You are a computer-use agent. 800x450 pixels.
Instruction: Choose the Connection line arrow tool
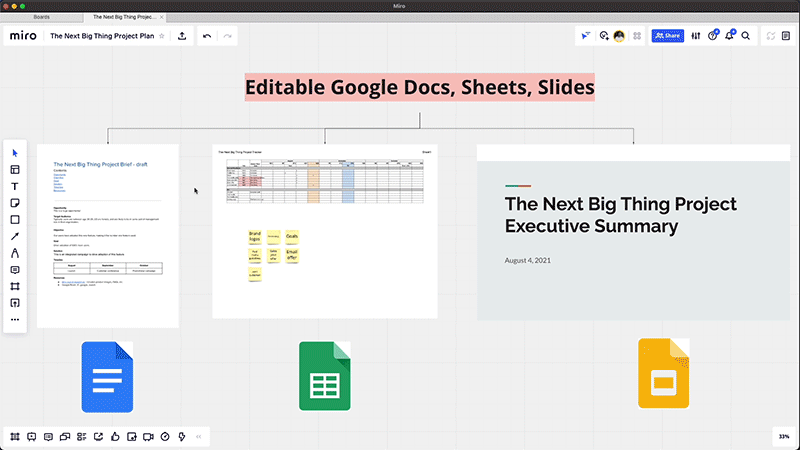pyautogui.click(x=15, y=236)
